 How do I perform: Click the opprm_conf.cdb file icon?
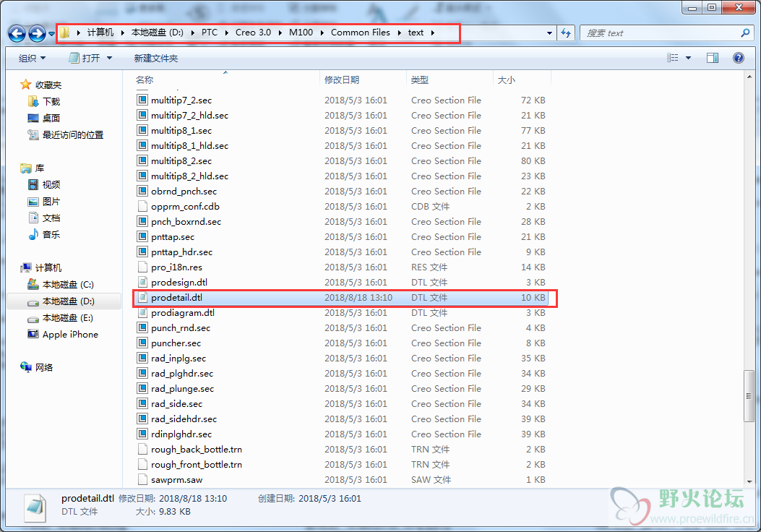pyautogui.click(x=142, y=206)
